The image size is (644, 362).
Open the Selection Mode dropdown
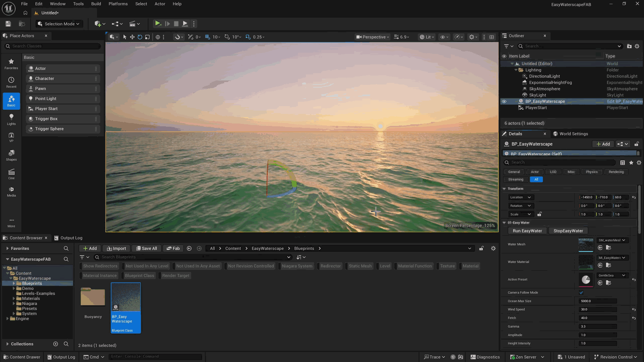coord(59,24)
